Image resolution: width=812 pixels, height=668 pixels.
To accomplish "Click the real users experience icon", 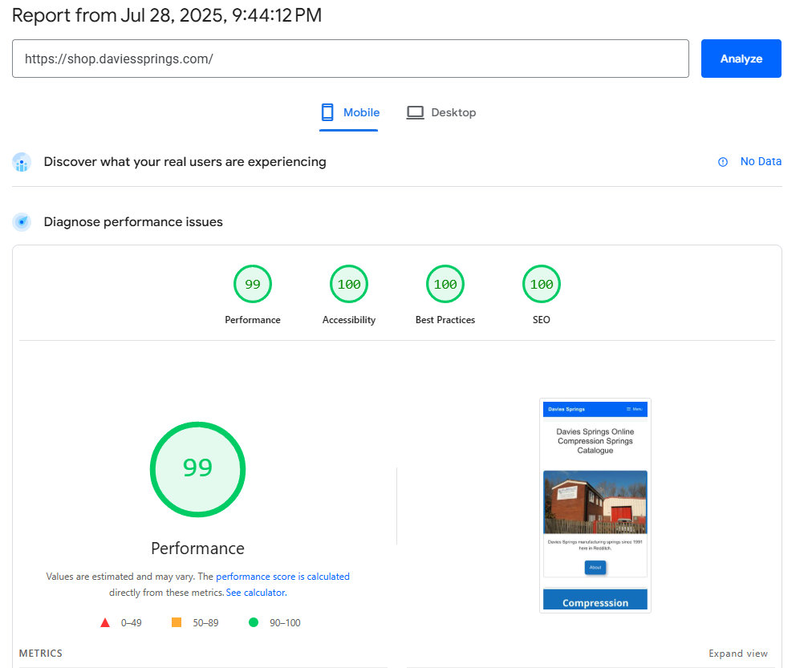I will [x=22, y=162].
